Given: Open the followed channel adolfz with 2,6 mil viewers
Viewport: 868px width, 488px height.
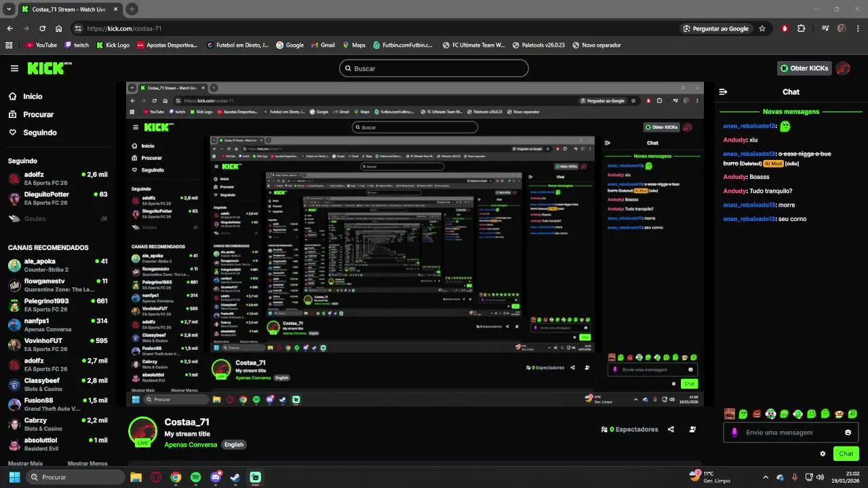Looking at the screenshot, I should (57, 178).
